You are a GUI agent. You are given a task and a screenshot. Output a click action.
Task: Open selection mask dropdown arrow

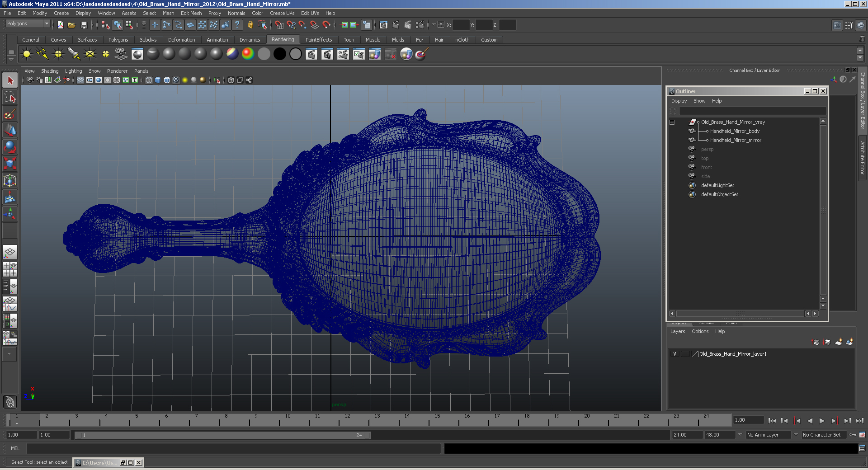[144, 25]
